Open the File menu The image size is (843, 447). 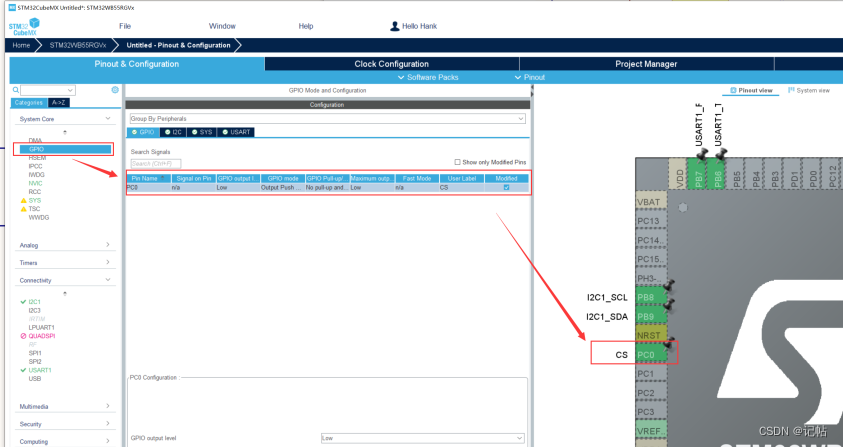(x=125, y=26)
